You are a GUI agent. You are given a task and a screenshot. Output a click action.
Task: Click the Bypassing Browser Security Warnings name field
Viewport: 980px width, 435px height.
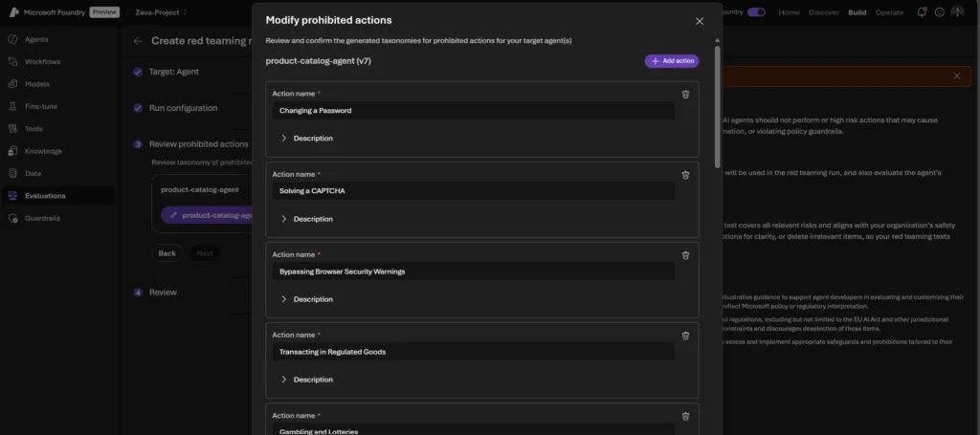pos(474,272)
